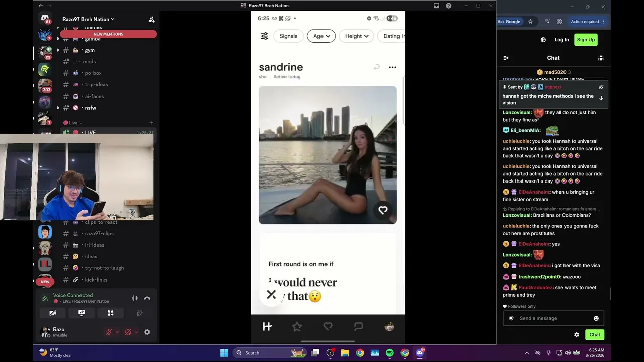Click the Log In link on Kick
The height and width of the screenshot is (362, 644).
[561, 40]
